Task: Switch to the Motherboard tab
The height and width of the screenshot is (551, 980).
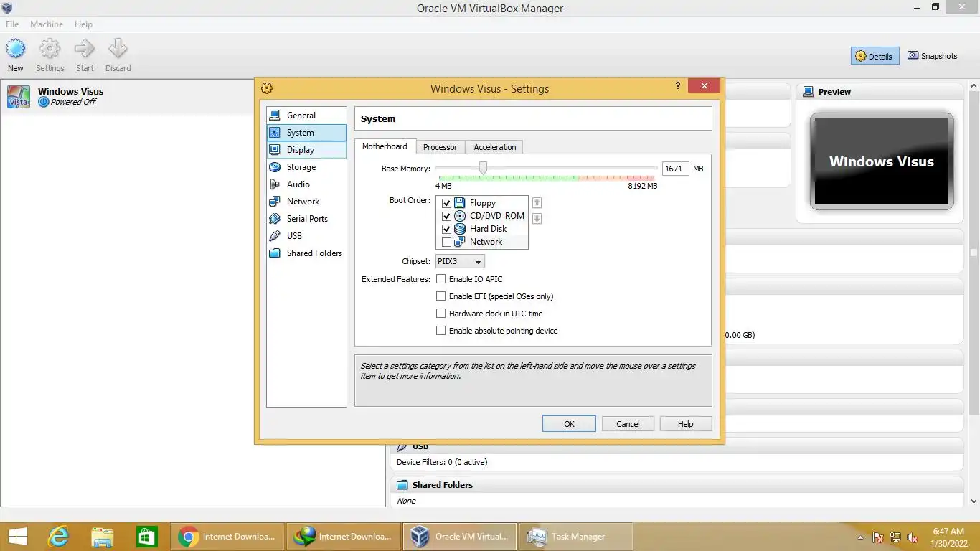Action: pyautogui.click(x=385, y=146)
